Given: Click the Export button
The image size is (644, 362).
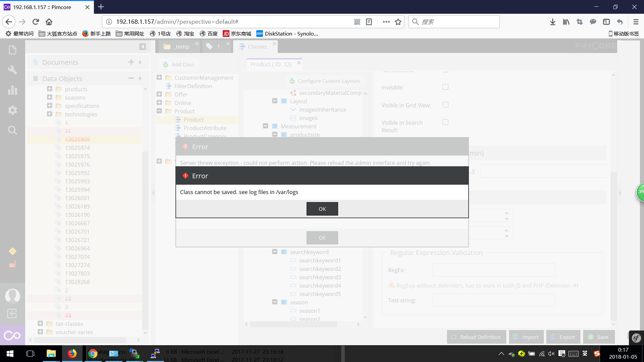Looking at the screenshot, I should (x=563, y=337).
